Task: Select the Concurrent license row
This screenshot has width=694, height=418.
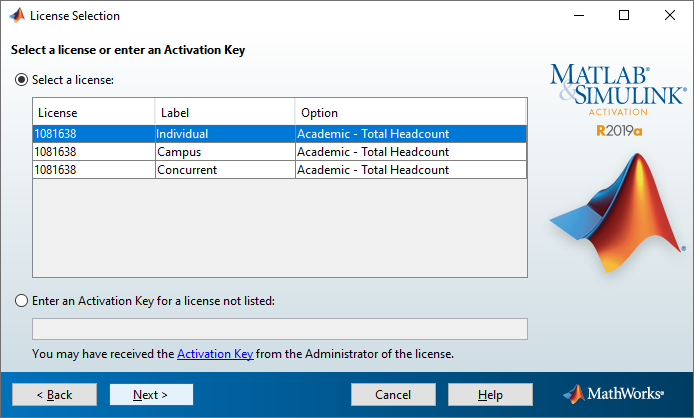Action: click(280, 170)
